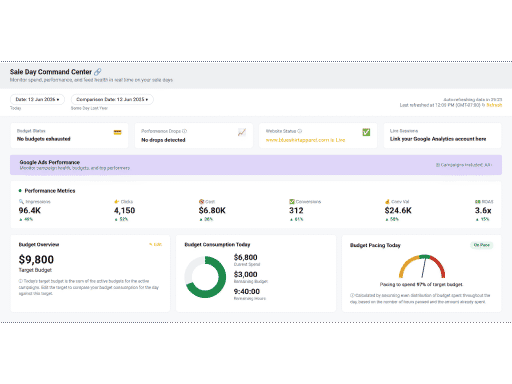Image resolution: width=512 pixels, height=384 pixels.
Task: Click the 96.4K impressions value
Action: (x=30, y=211)
